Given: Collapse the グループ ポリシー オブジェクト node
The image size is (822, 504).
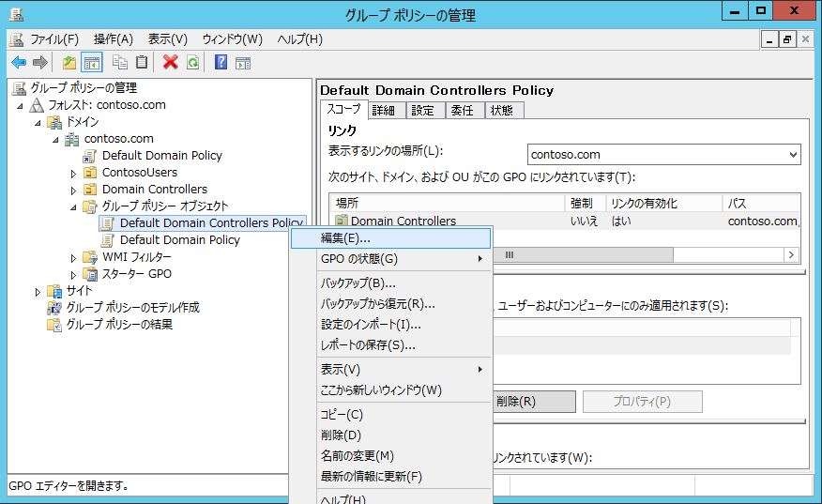Looking at the screenshot, I should tap(74, 206).
